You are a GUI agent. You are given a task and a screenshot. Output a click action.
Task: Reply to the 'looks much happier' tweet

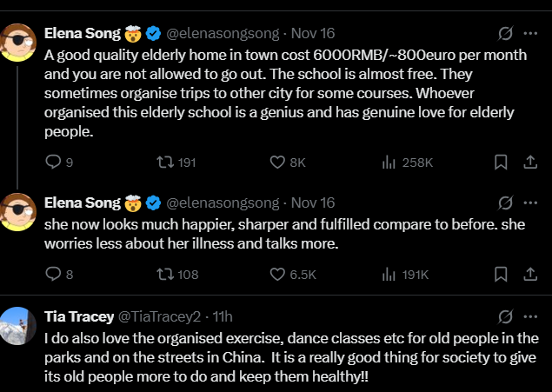click(x=53, y=275)
